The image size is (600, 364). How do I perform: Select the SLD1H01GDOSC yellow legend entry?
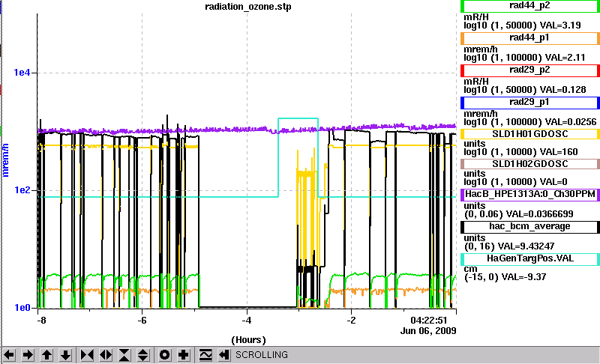pos(530,134)
